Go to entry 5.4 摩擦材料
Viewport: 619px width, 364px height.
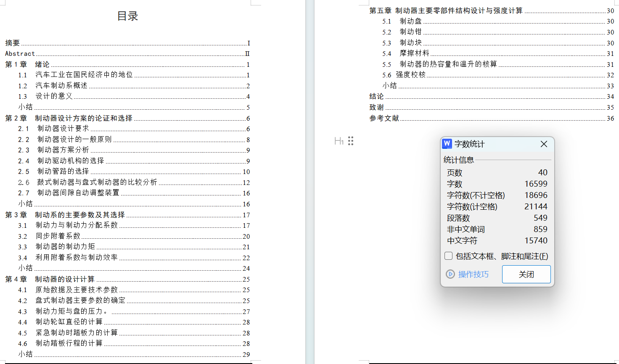[x=498, y=53]
